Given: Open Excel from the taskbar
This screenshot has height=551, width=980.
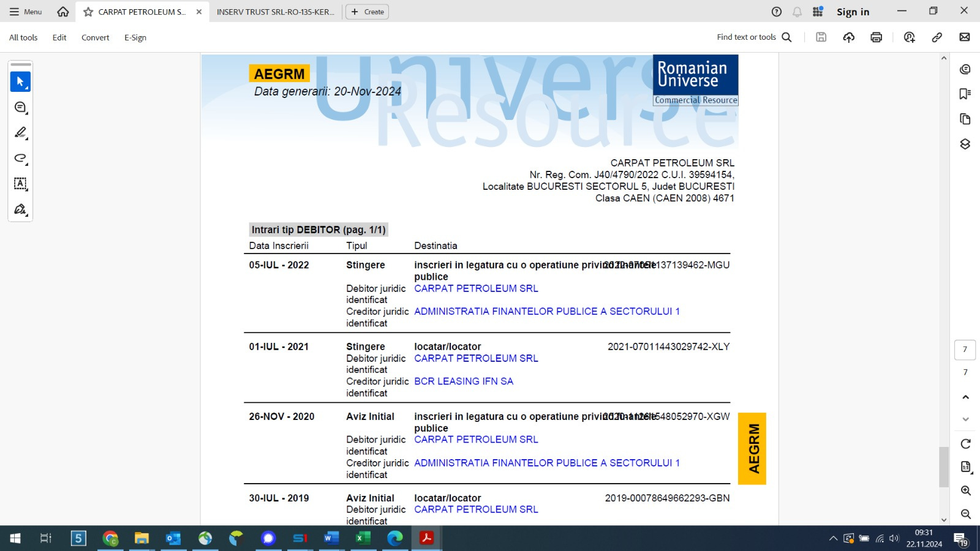Looking at the screenshot, I should [363, 538].
